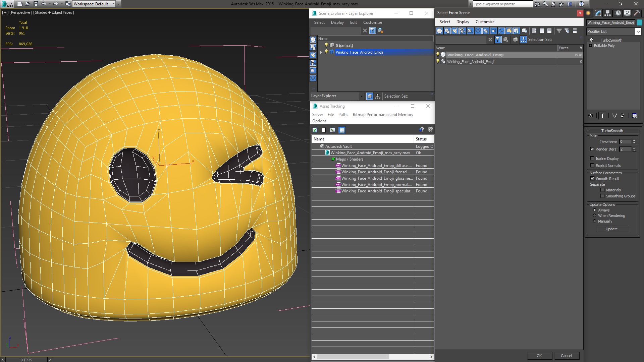The width and height of the screenshot is (644, 362).
Task: Open Bitmap Performance and Memory menu
Action: (x=383, y=115)
